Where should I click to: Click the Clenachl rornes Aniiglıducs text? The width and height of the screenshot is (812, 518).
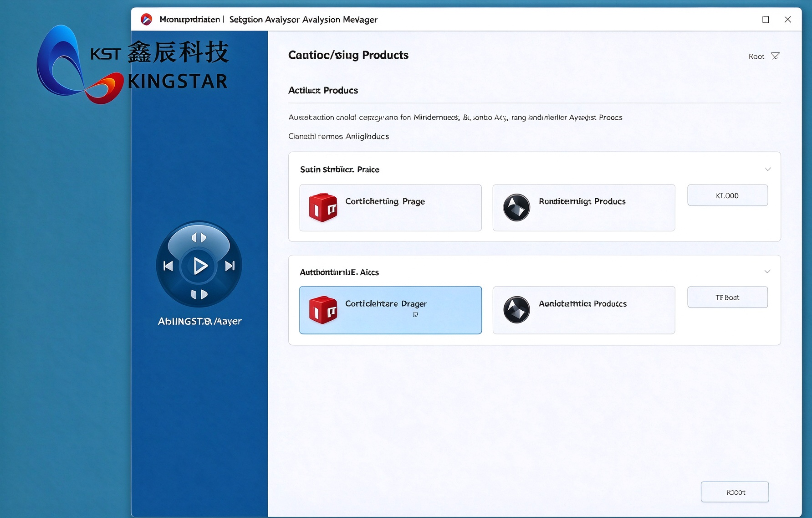tap(338, 136)
